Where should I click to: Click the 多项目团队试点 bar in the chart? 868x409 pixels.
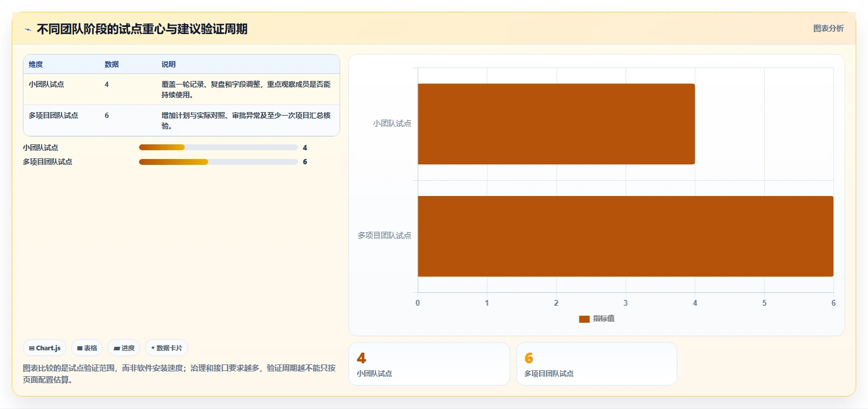pos(625,236)
